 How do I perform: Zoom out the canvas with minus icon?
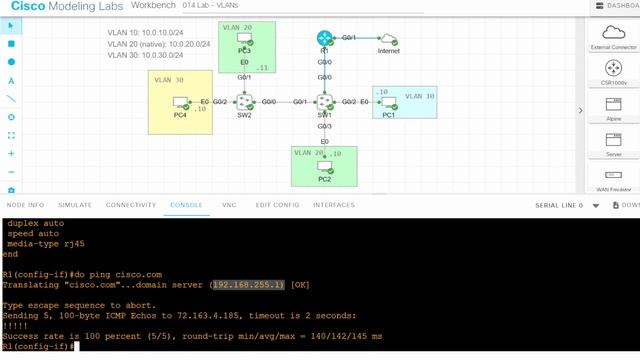11,172
